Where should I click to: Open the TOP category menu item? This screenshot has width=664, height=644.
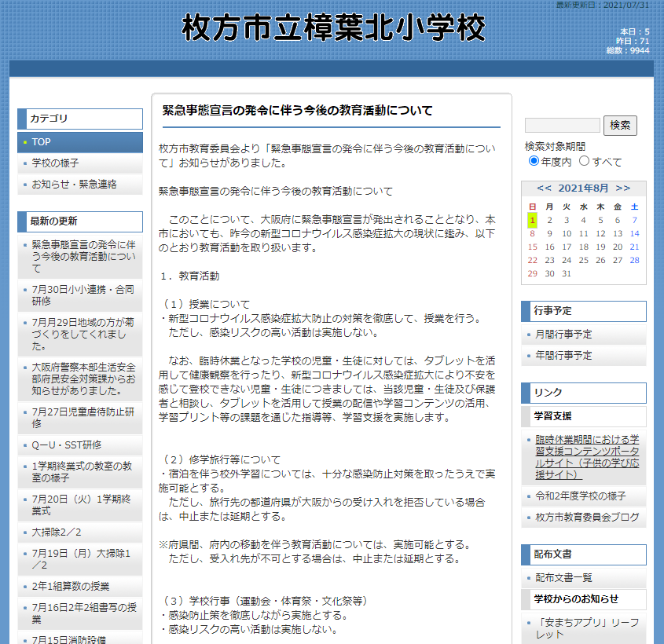click(x=80, y=142)
